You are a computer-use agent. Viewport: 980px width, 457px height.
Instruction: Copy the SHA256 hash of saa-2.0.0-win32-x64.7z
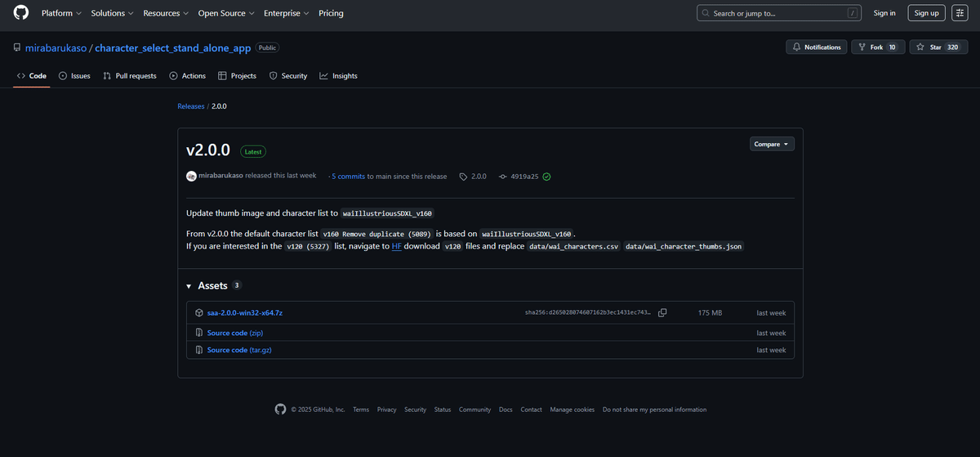click(x=662, y=313)
